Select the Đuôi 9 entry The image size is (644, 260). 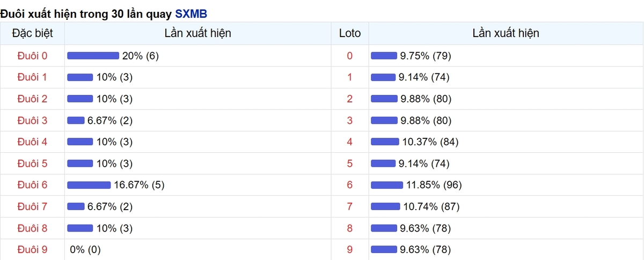pyautogui.click(x=32, y=249)
